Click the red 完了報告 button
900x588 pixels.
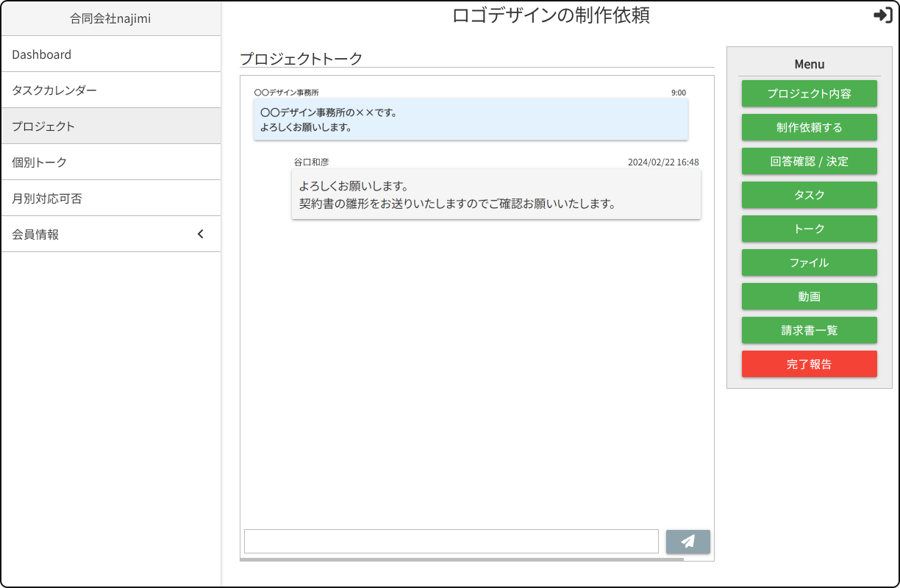[809, 365]
